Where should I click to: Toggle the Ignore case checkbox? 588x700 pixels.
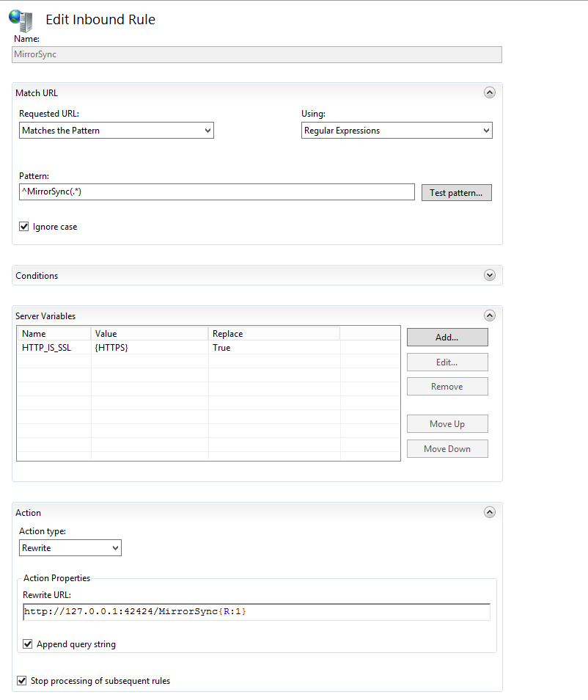(x=24, y=226)
